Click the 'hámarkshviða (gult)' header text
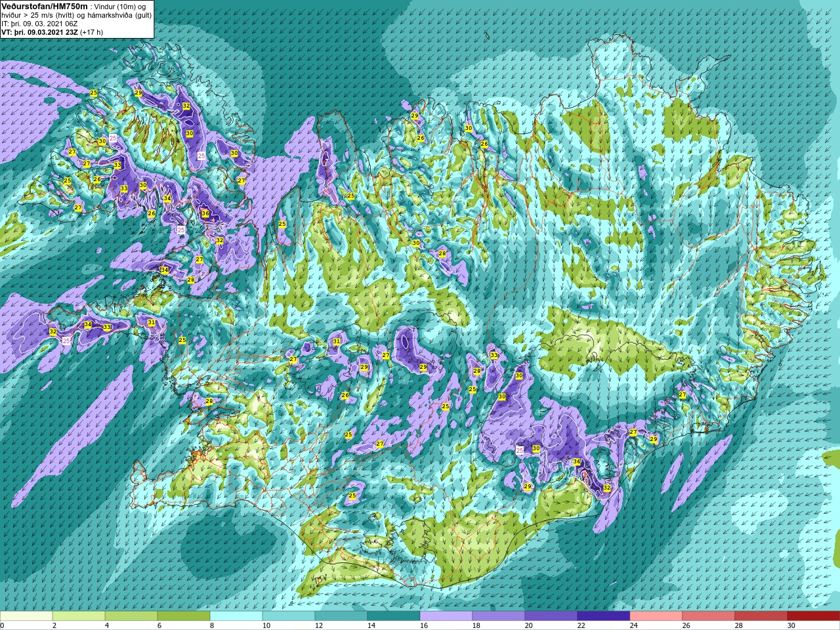The height and width of the screenshot is (630, 840). pos(118,14)
